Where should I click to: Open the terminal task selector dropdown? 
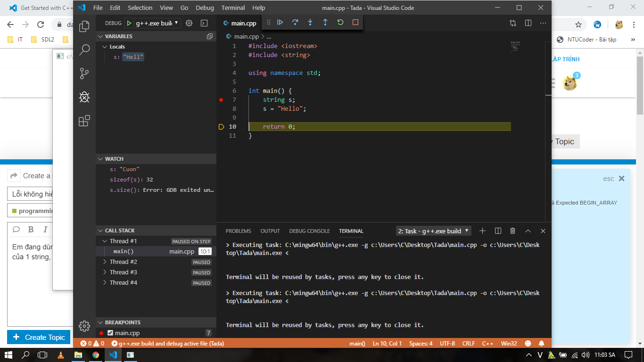point(433,231)
